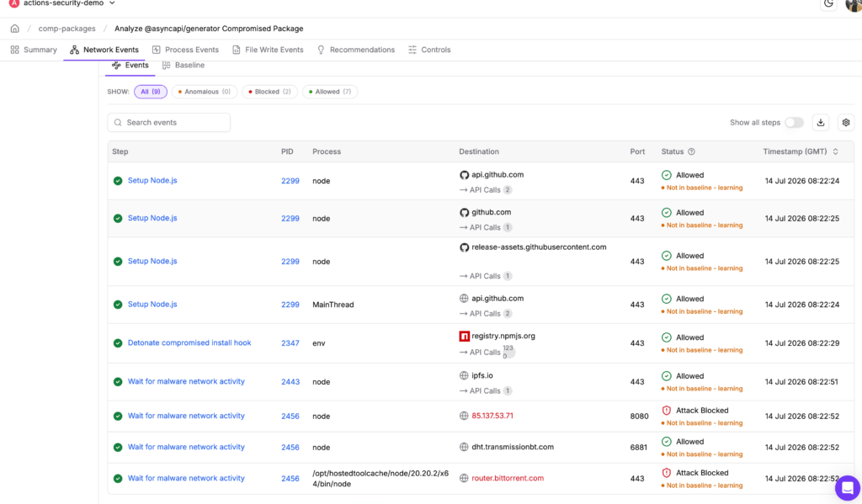Focus the Search events field

point(168,123)
